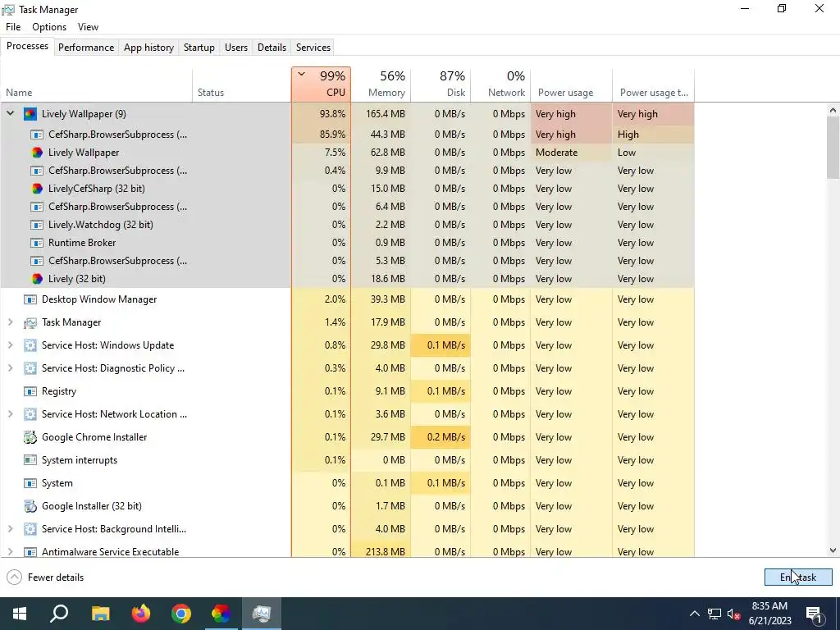
Task: Launch Firefox from the taskbar
Action: click(x=141, y=614)
